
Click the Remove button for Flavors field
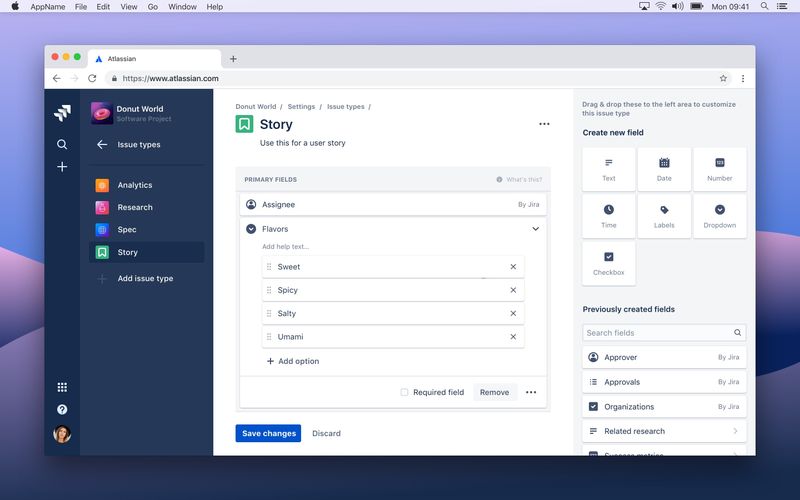494,392
